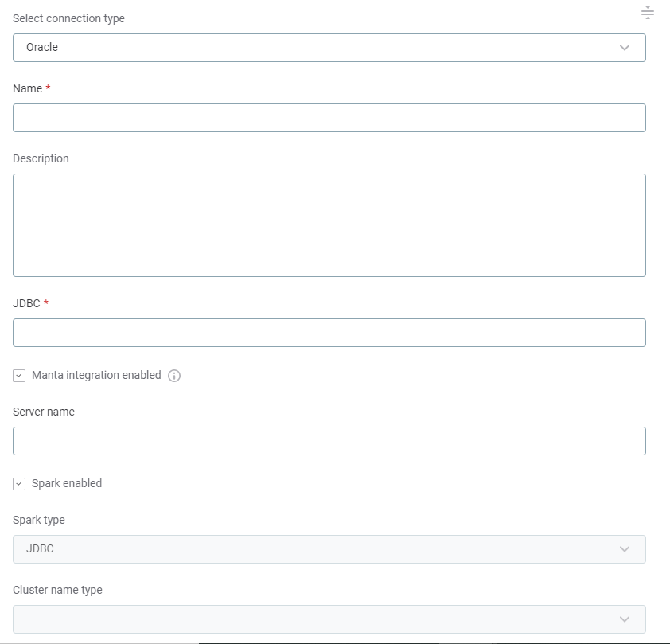
Task: Click the chevron arrow in Cluster name type
Action: pos(625,619)
